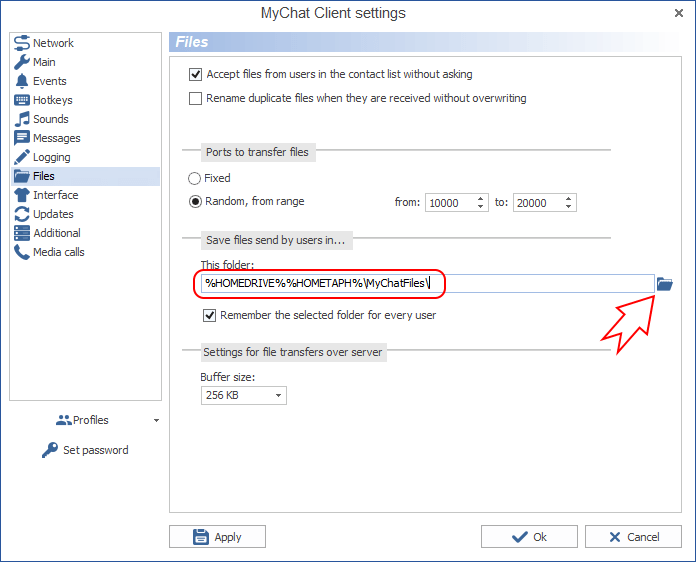Select Events in settings list
Image resolution: width=696 pixels, height=562 pixels.
pyautogui.click(x=85, y=81)
